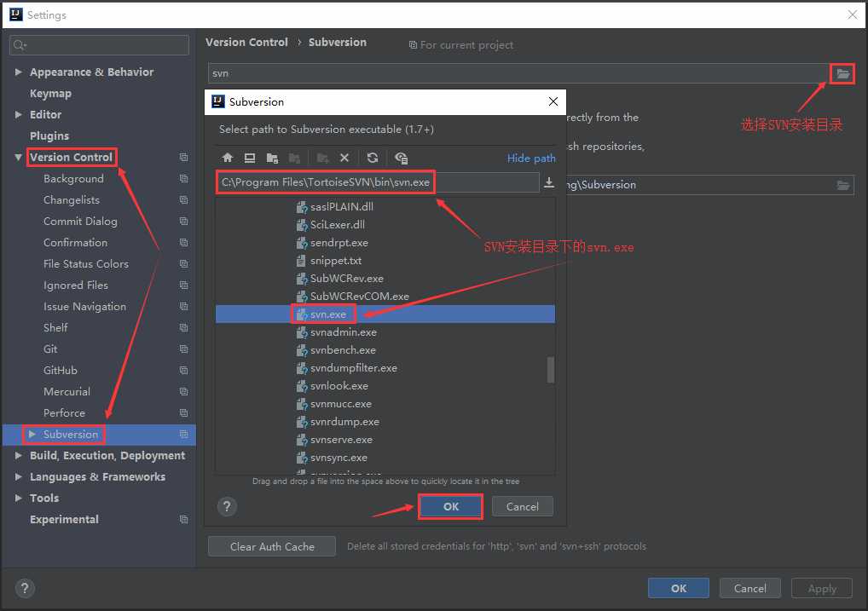Click the svnadmin.exe file icon
This screenshot has width=868, height=611.
(302, 332)
